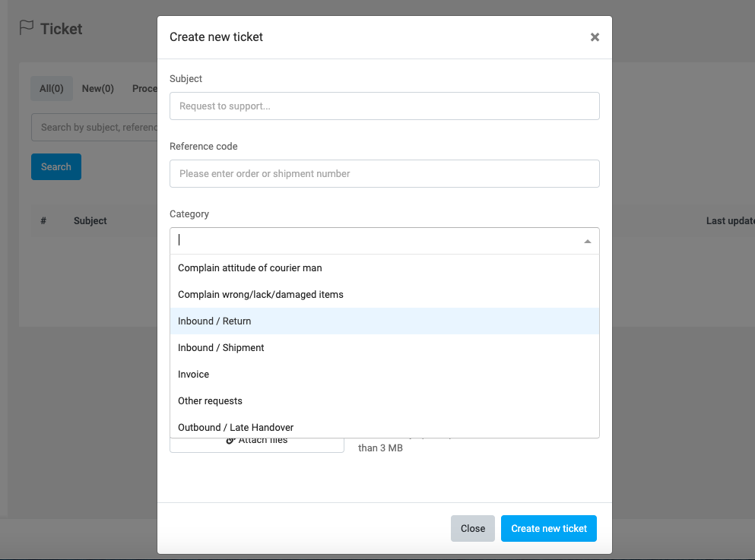
Task: Click the Subject input field
Action: (384, 106)
